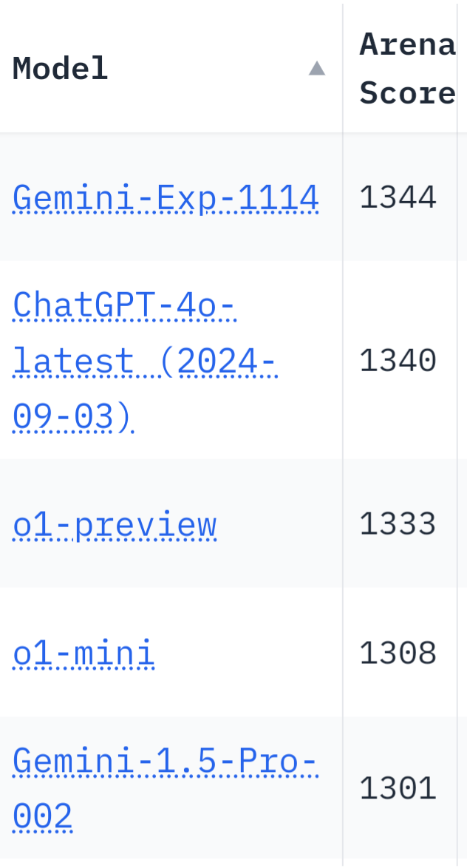Click divider between Model and Arena Score headers

343,69
